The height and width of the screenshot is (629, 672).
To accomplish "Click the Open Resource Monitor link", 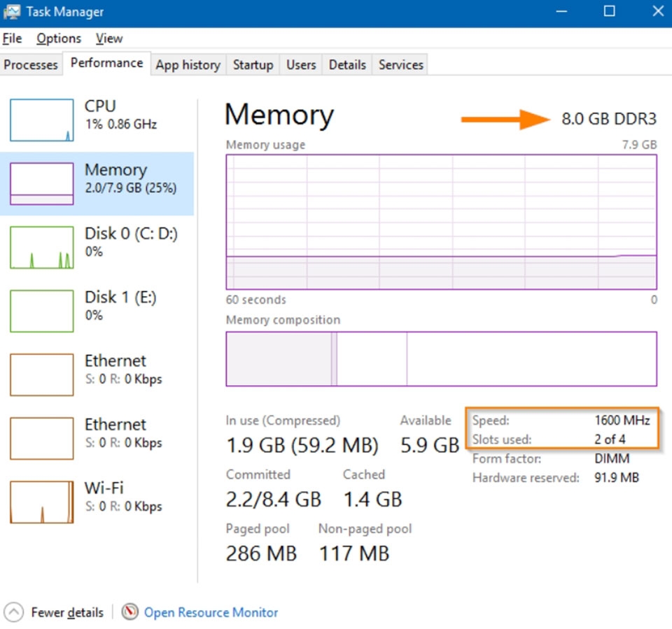I will (x=211, y=612).
